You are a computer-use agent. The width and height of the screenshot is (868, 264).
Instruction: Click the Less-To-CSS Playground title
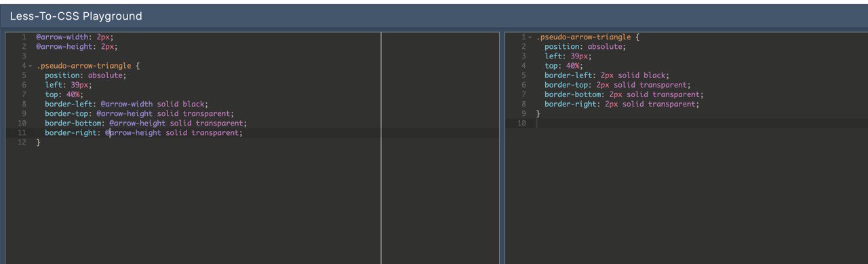coord(76,16)
